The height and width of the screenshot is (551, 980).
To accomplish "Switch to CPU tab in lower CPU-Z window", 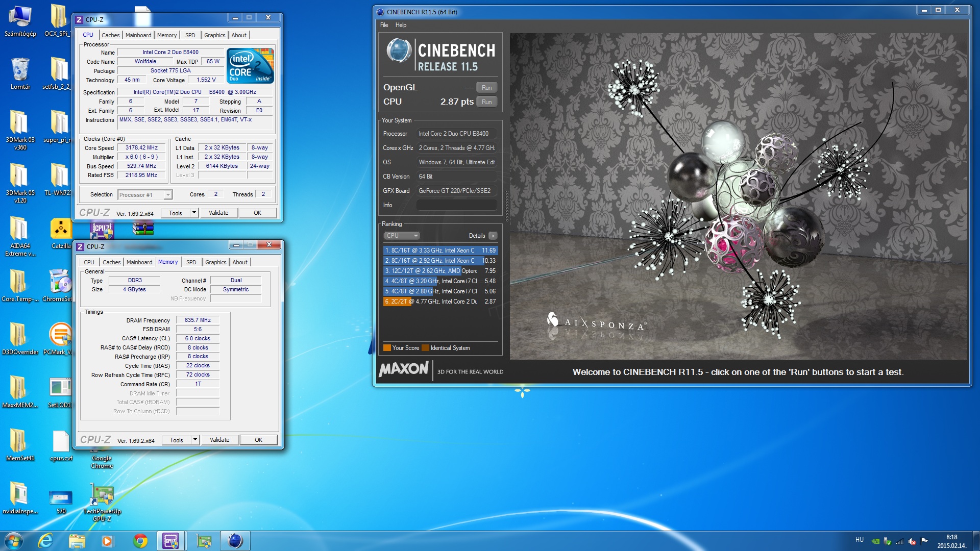I will click(x=89, y=262).
